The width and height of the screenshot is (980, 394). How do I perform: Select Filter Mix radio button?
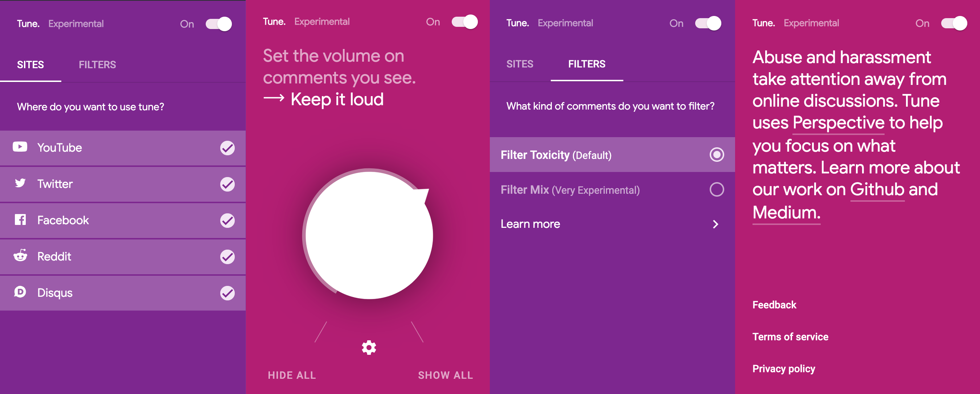coord(716,189)
